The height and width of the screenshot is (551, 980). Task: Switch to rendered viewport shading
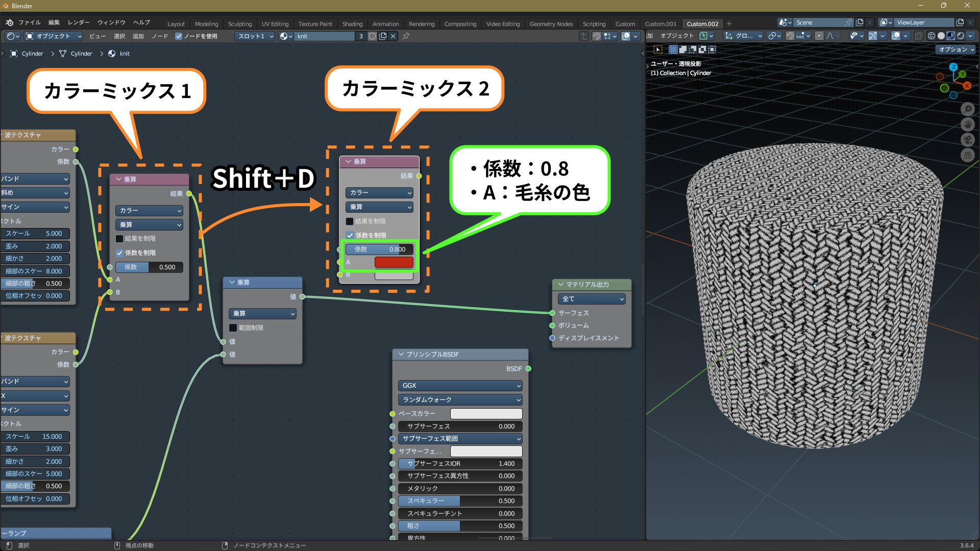click(x=961, y=36)
